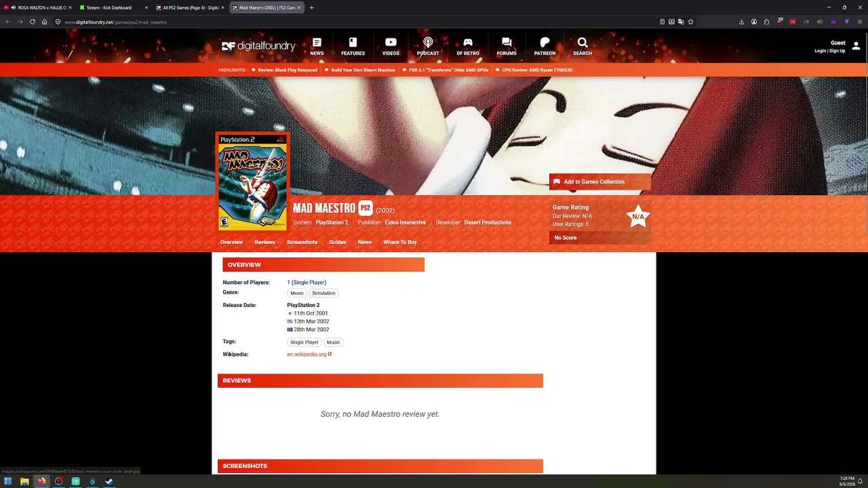Open the Guides page tab
868x488 pixels.
(x=338, y=242)
